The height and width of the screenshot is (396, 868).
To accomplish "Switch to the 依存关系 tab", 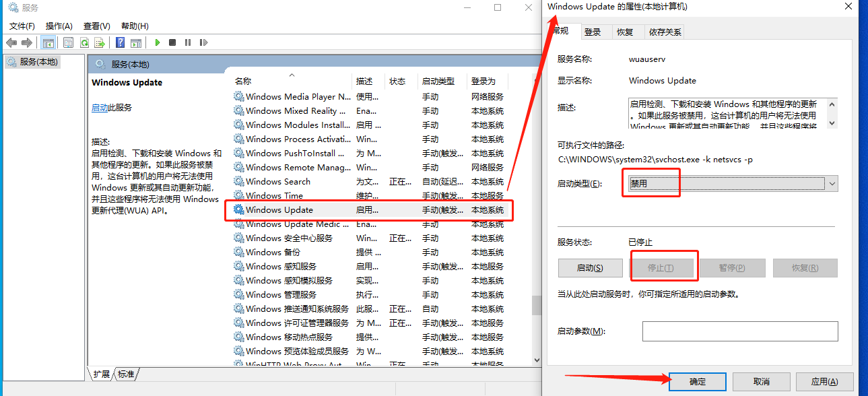I will pyautogui.click(x=663, y=31).
